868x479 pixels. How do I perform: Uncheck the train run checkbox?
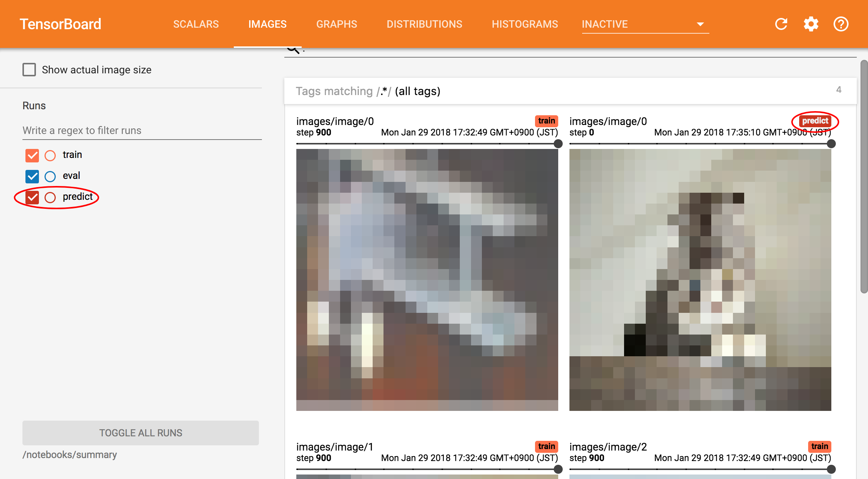(32, 155)
